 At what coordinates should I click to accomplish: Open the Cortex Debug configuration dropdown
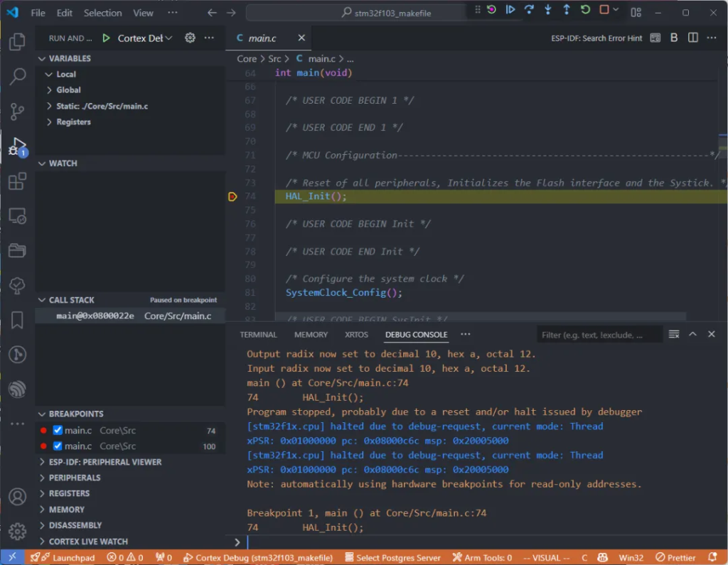(x=145, y=38)
